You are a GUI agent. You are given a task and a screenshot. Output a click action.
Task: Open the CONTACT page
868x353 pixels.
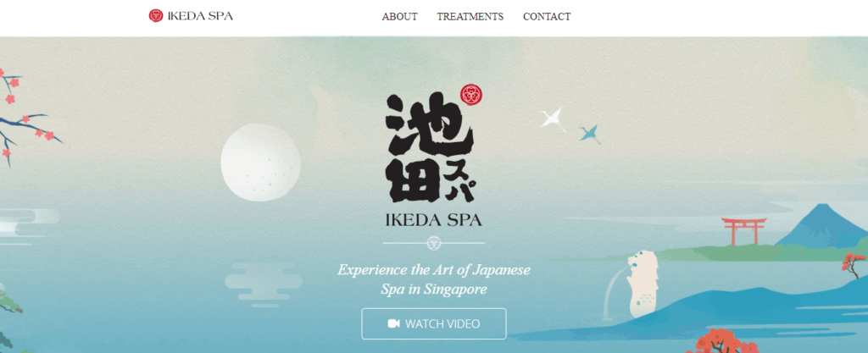[x=547, y=17]
